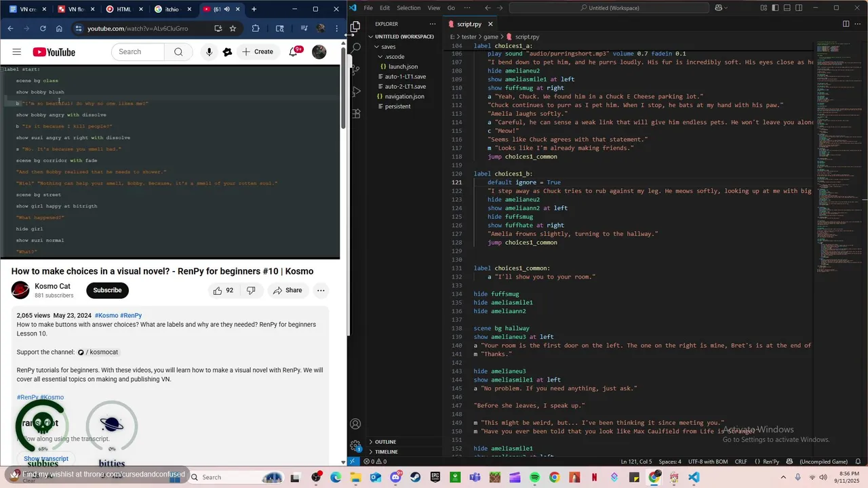Open Explorer view in VS Code activity bar
The width and height of the screenshot is (868, 488).
point(355,26)
